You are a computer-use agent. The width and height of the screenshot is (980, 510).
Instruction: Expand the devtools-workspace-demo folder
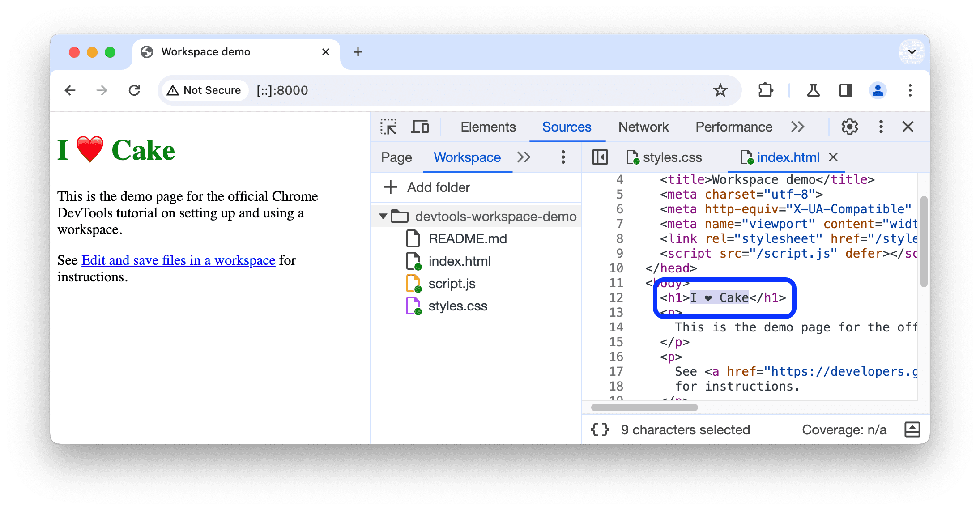383,217
